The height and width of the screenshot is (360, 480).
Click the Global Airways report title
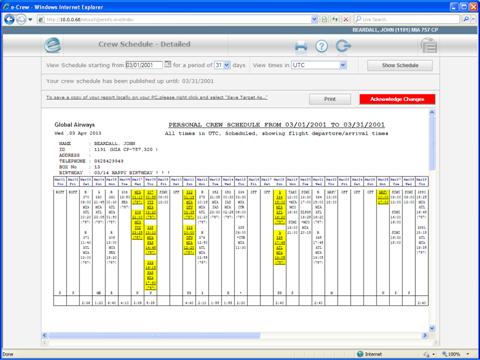point(75,125)
